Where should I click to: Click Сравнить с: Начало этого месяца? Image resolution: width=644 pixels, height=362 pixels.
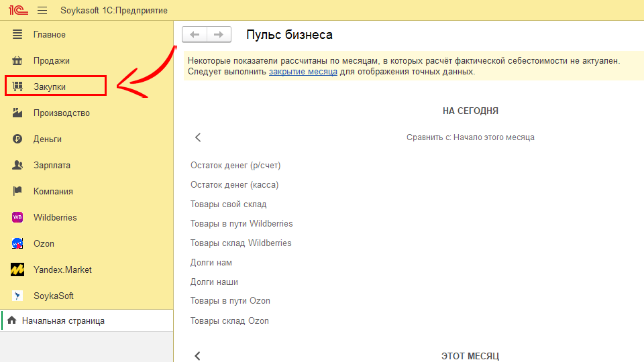470,137
